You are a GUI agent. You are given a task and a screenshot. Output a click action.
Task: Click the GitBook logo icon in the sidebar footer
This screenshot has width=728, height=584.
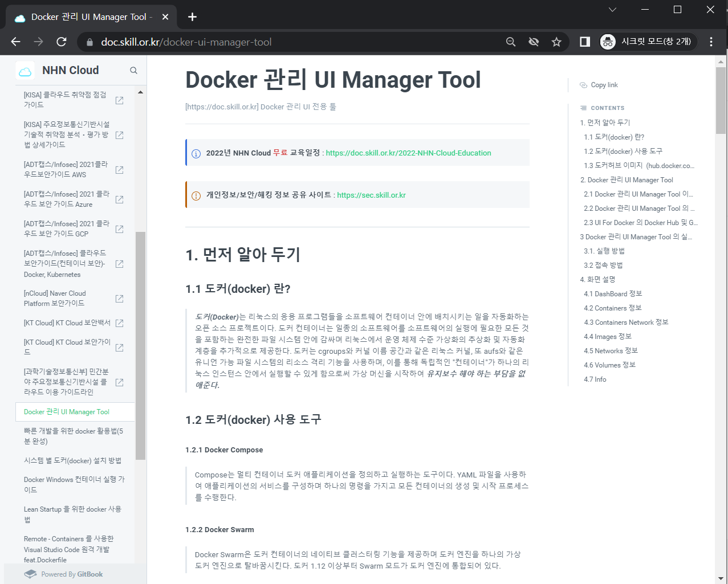point(31,574)
